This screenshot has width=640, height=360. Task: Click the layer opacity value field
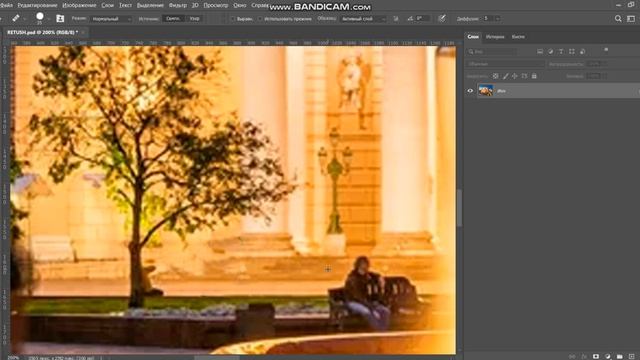(593, 64)
